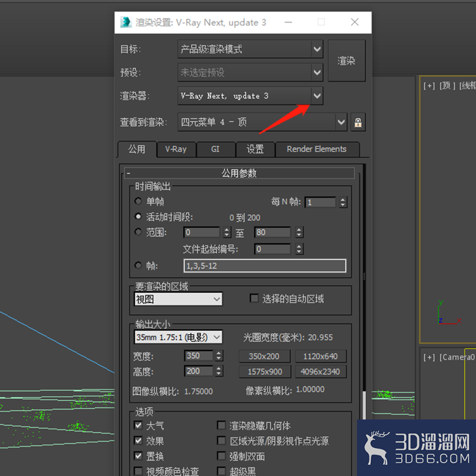Enable the 视频颜色检查 checkbox

coord(138,471)
